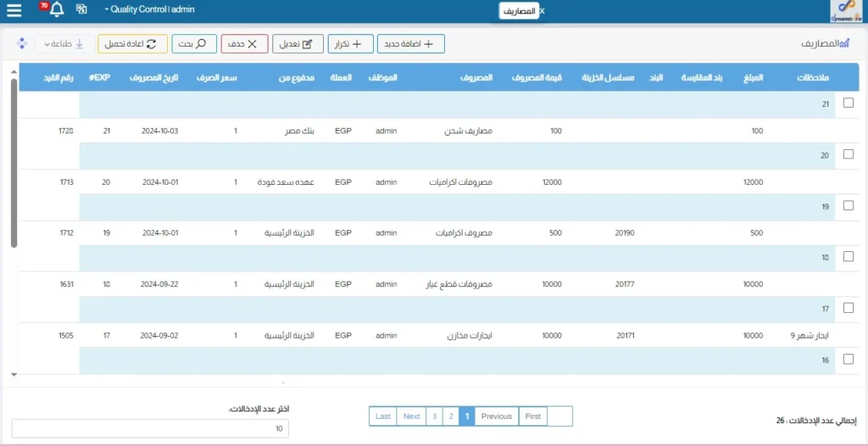
Task: Click the تعديل edit button
Action: pos(298,44)
